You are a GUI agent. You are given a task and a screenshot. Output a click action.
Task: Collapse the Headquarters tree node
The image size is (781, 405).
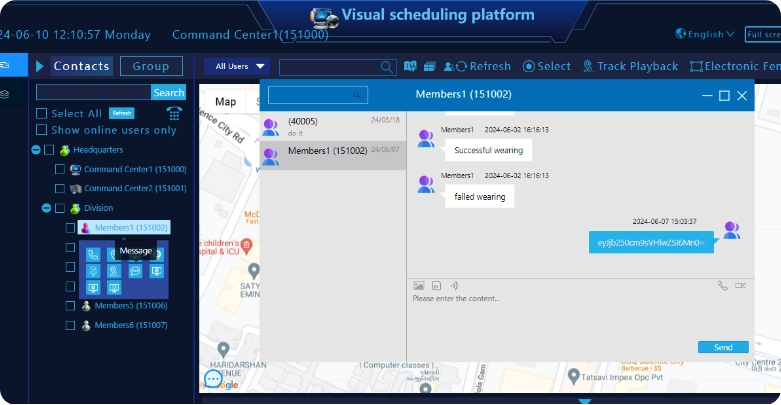(x=36, y=150)
